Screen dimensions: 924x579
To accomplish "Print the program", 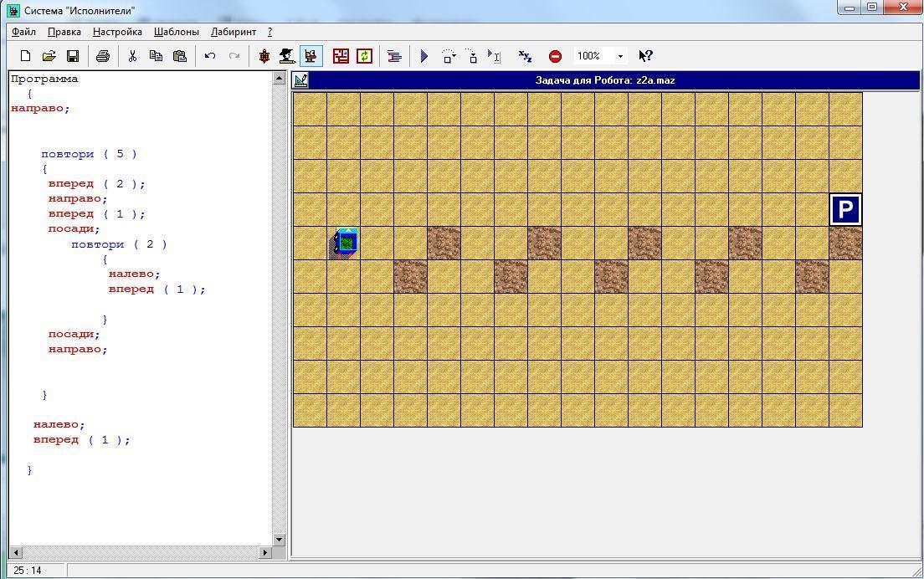I will [103, 56].
